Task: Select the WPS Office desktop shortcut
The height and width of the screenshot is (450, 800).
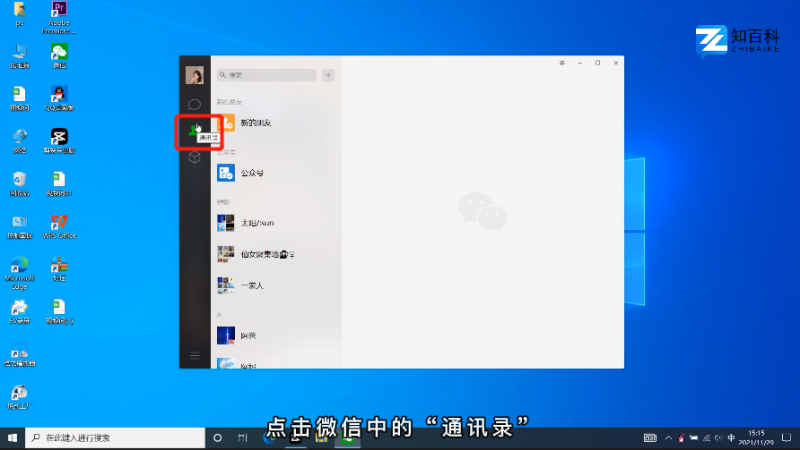Action: point(59,227)
